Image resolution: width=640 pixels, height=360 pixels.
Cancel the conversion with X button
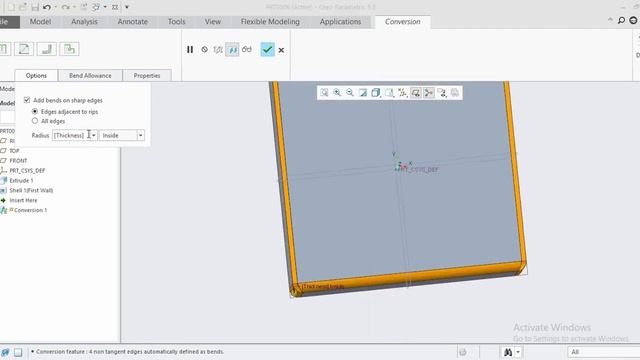click(281, 50)
